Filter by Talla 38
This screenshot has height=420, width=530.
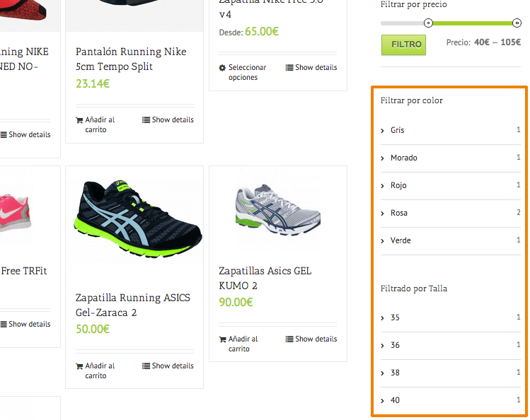[395, 373]
